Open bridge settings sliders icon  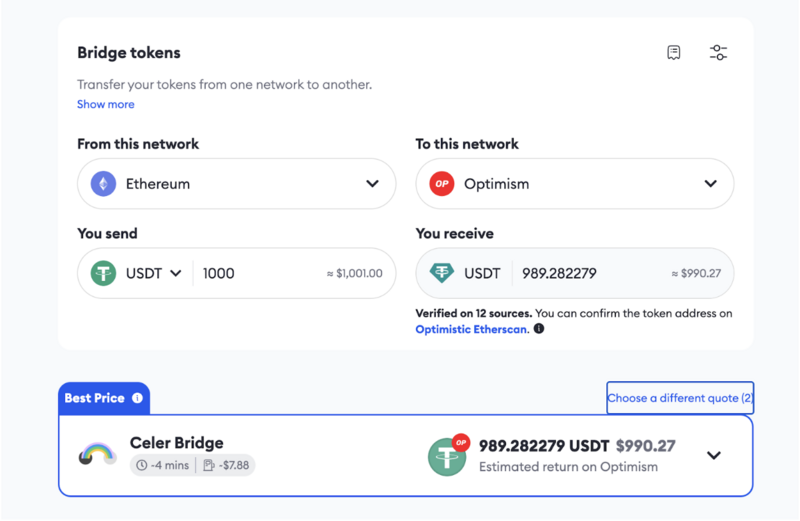[718, 53]
